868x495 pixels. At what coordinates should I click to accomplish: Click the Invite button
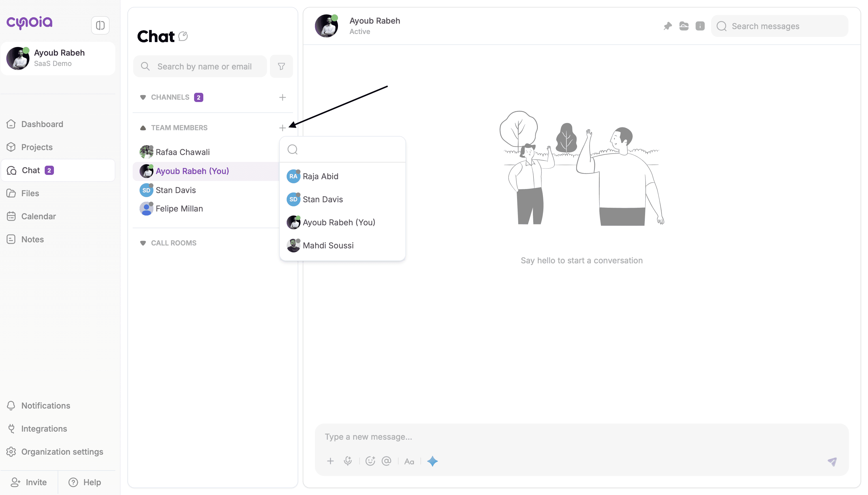pos(29,482)
